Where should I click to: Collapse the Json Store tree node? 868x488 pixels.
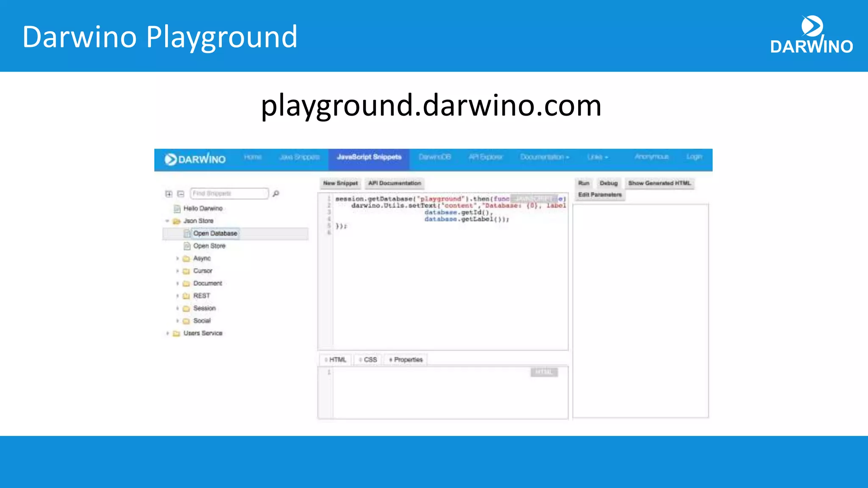coord(167,221)
